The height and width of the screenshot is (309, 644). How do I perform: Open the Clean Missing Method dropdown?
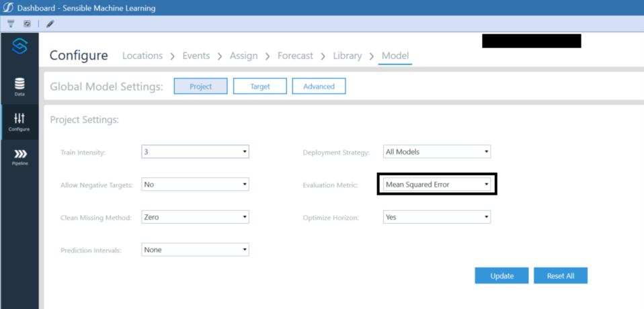coord(195,217)
